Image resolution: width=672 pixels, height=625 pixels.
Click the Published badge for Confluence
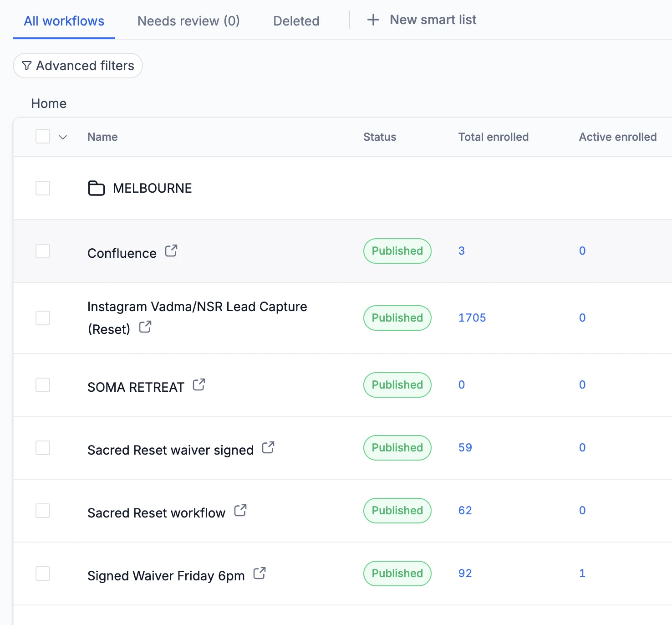click(397, 251)
